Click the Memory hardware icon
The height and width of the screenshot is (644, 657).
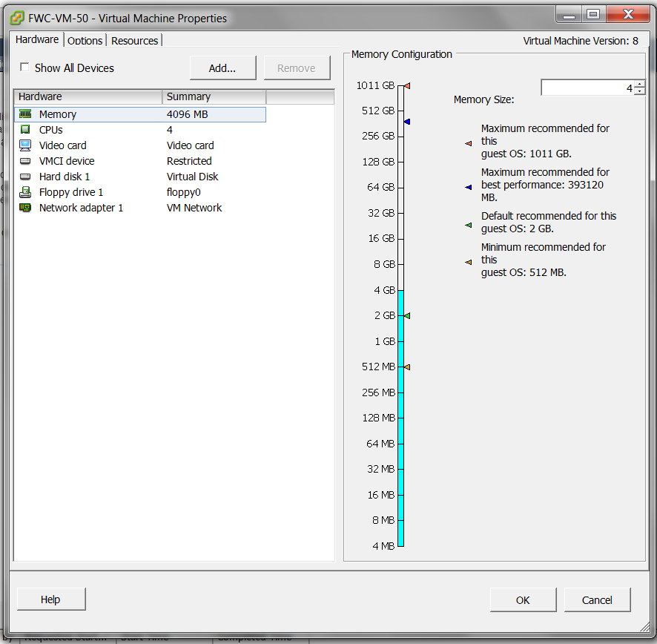(25, 114)
